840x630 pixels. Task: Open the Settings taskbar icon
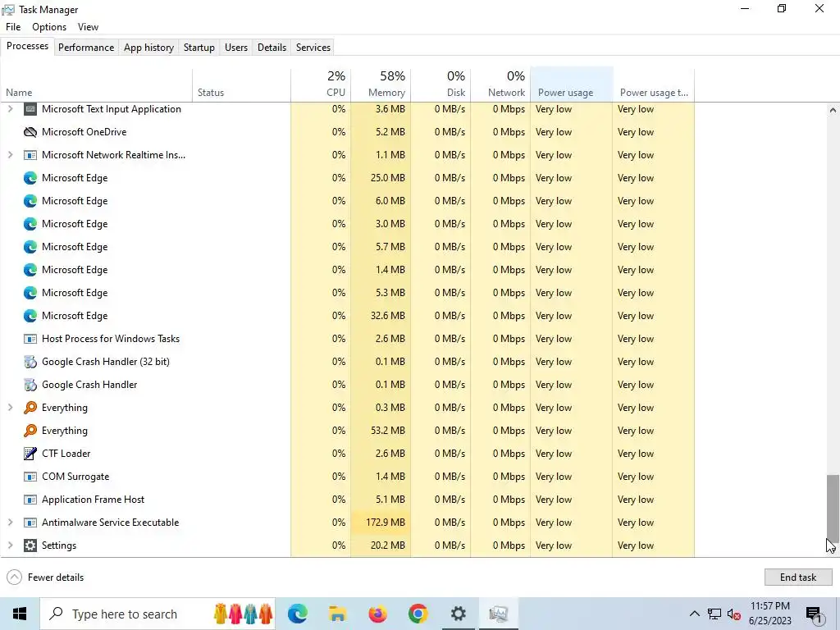458,614
